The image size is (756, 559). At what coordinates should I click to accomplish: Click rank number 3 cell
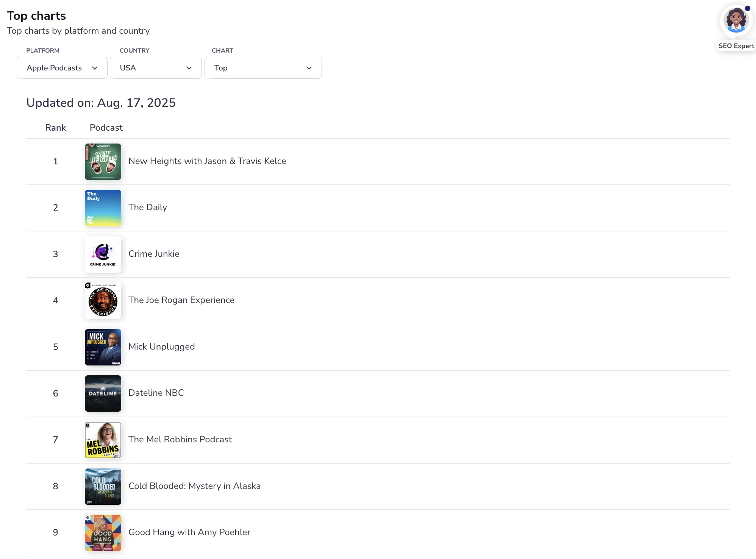click(55, 254)
